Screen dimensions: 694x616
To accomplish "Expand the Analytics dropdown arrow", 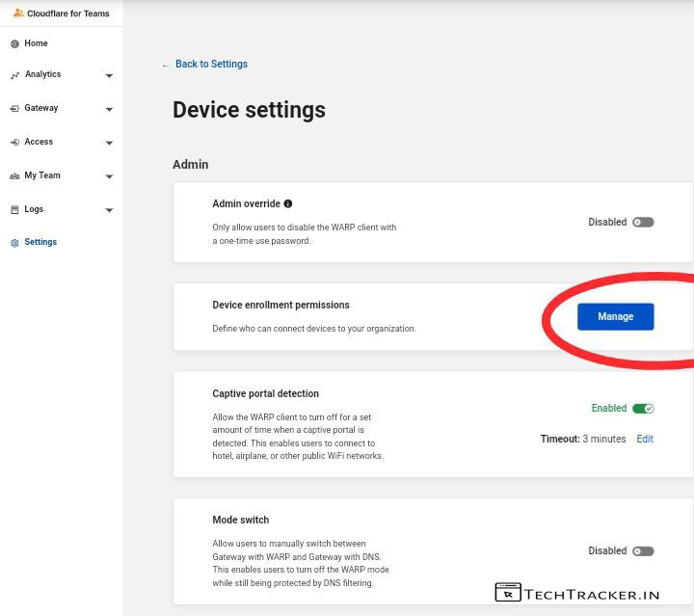I will coord(109,76).
